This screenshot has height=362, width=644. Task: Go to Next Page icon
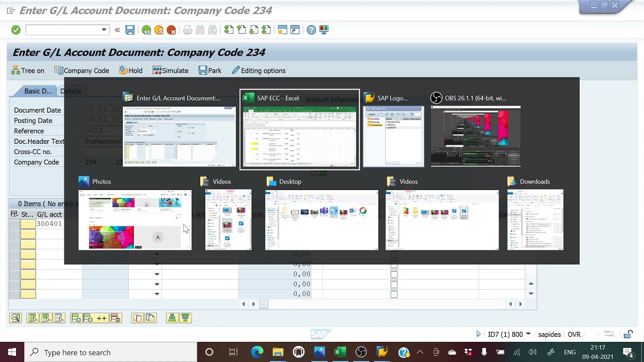(x=254, y=30)
